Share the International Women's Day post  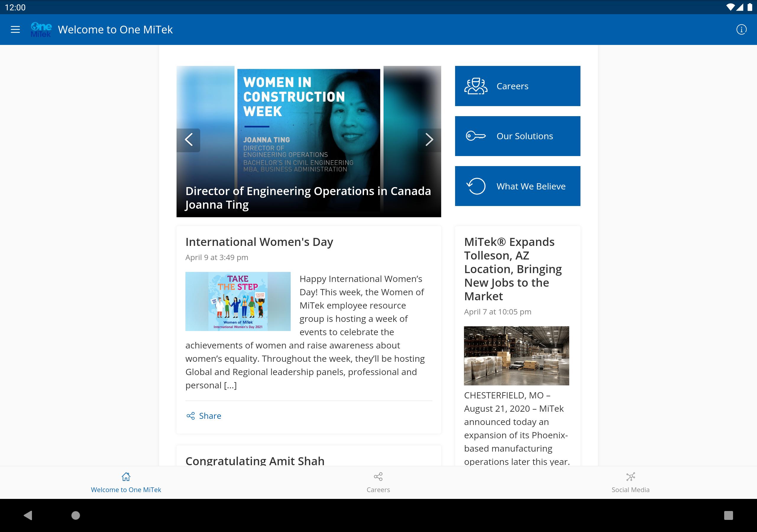click(x=203, y=416)
